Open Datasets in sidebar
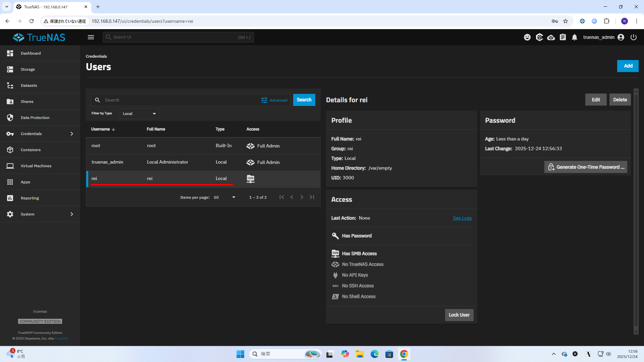 point(29,85)
